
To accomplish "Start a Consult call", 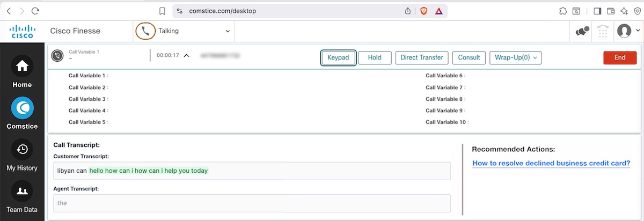I will coord(469,57).
